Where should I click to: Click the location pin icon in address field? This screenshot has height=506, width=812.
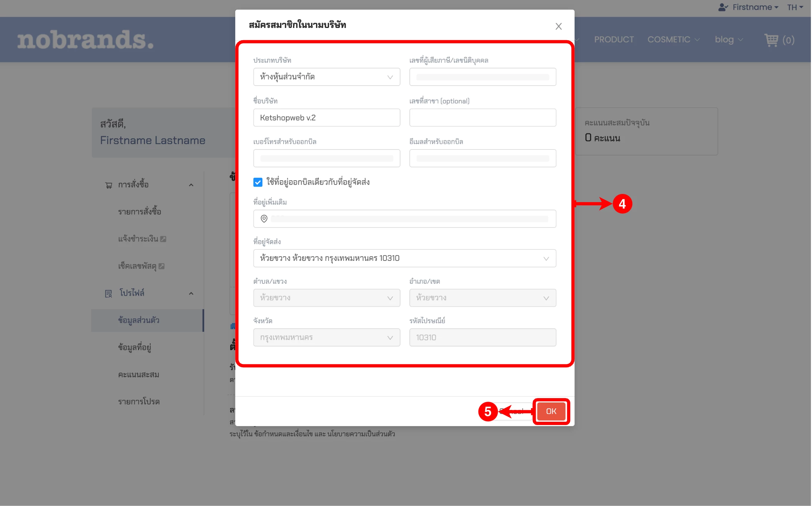(264, 219)
